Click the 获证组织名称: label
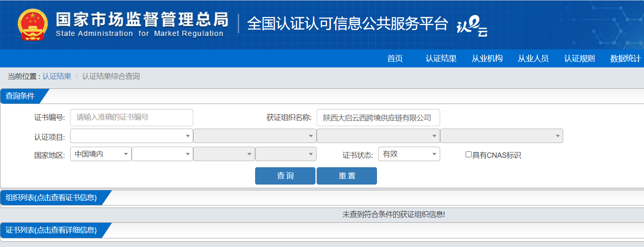Image resolution: width=644 pixels, height=247 pixels. [x=289, y=118]
